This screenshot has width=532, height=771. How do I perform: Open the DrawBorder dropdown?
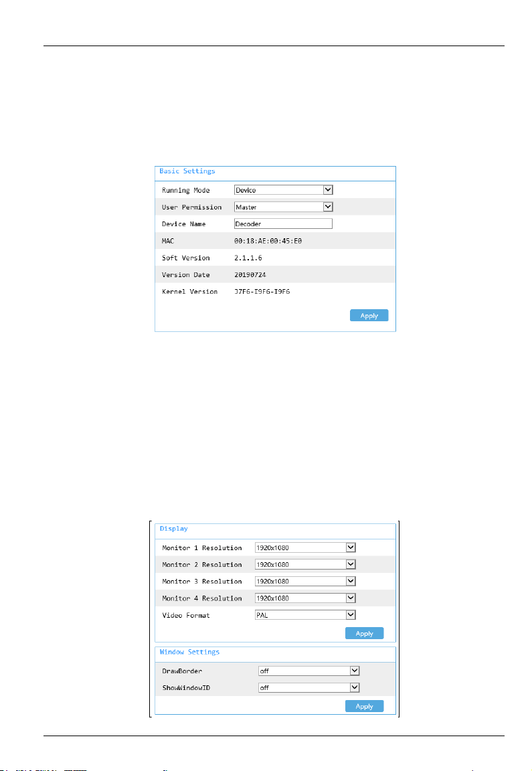pos(308,671)
